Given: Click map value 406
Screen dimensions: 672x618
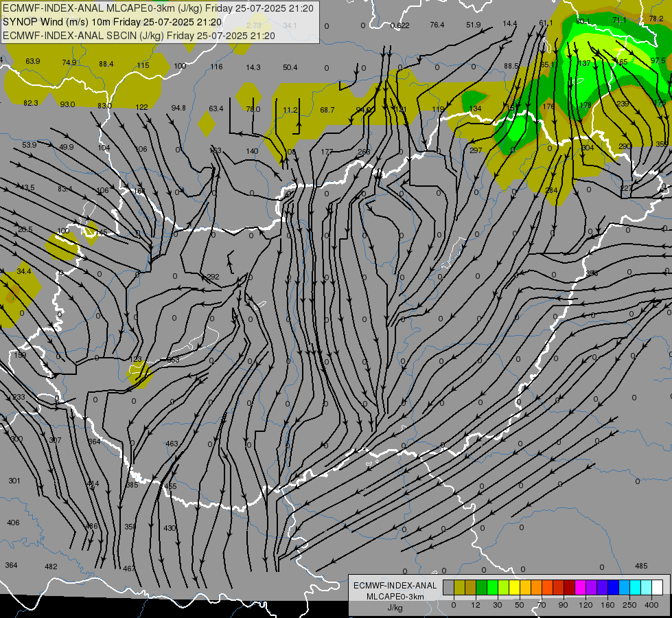Looking at the screenshot, I should coord(13,523).
